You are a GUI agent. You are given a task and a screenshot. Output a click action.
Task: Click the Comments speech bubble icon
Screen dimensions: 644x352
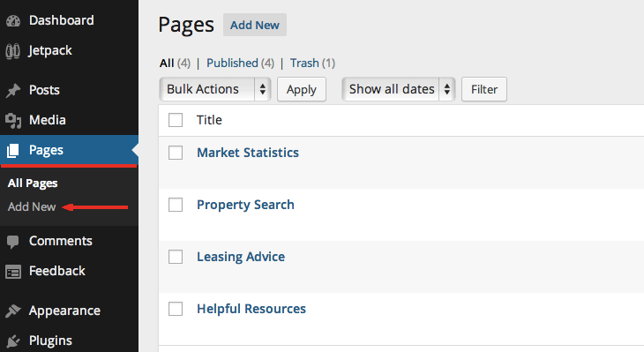pos(13,242)
